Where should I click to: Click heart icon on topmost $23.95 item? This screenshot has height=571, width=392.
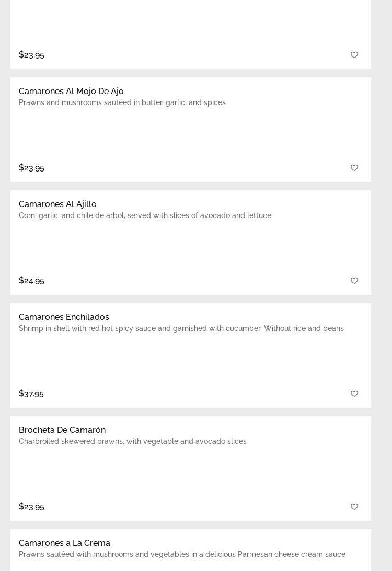[x=354, y=55]
